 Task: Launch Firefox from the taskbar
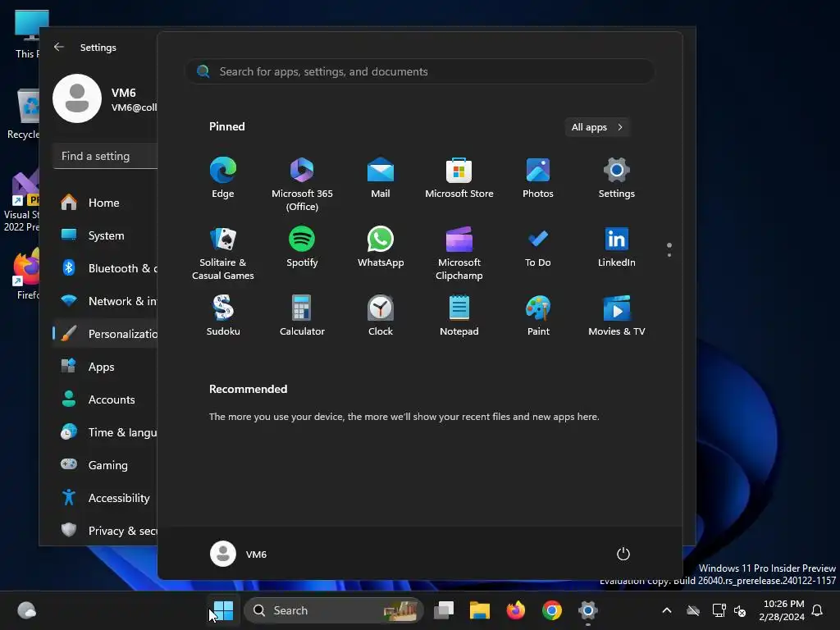click(515, 610)
